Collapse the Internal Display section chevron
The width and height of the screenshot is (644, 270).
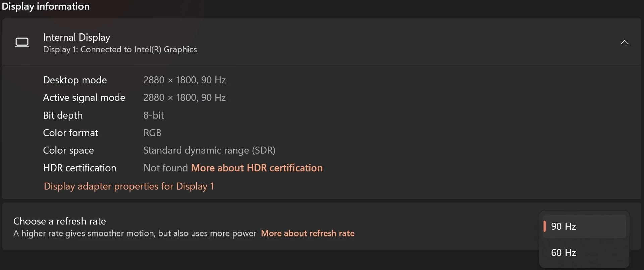point(624,42)
